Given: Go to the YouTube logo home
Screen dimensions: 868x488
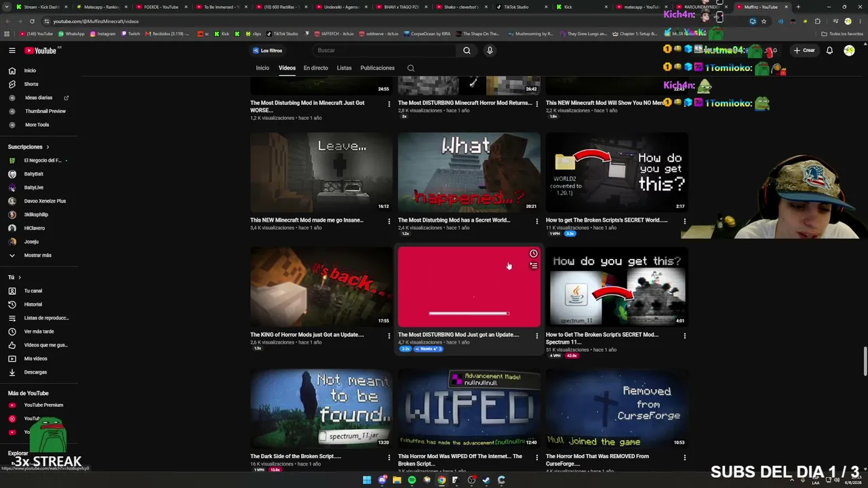Looking at the screenshot, I should 41,50.
